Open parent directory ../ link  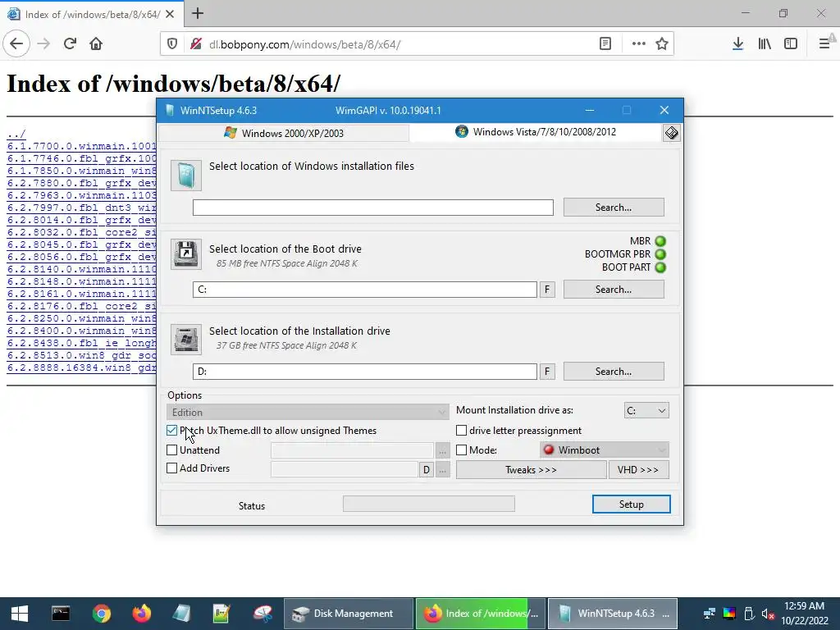coord(16,134)
